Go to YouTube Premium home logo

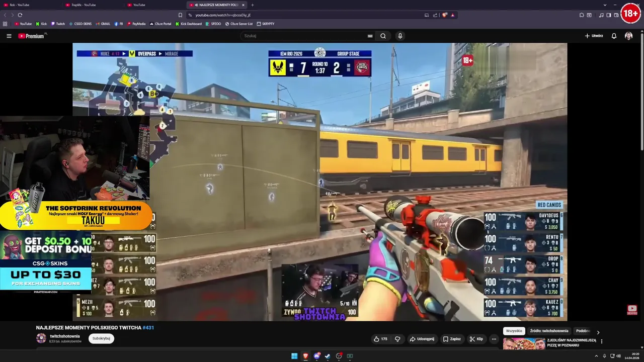pyautogui.click(x=31, y=36)
